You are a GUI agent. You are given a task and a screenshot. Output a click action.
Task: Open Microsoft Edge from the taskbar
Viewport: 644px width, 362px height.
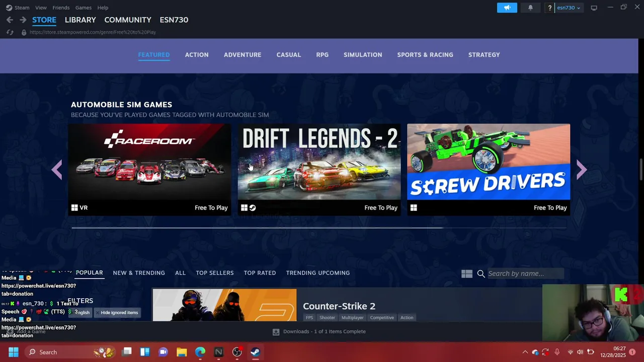coord(200,352)
